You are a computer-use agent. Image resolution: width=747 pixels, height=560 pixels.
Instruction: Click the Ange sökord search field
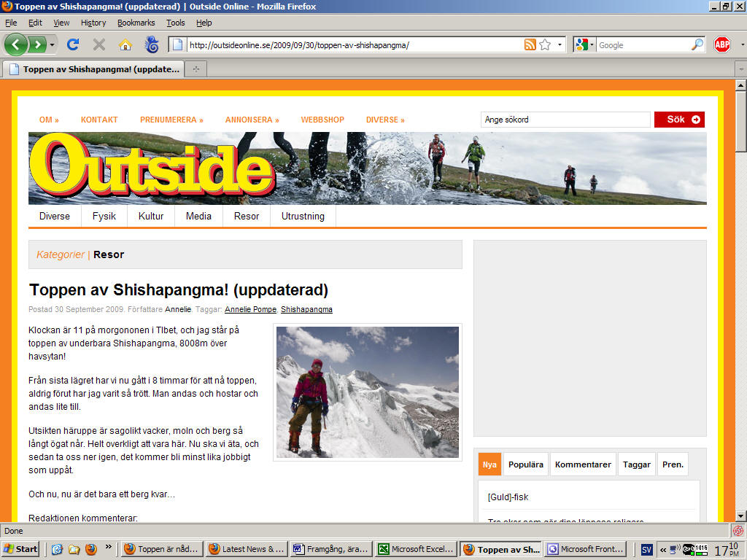pyautogui.click(x=565, y=120)
